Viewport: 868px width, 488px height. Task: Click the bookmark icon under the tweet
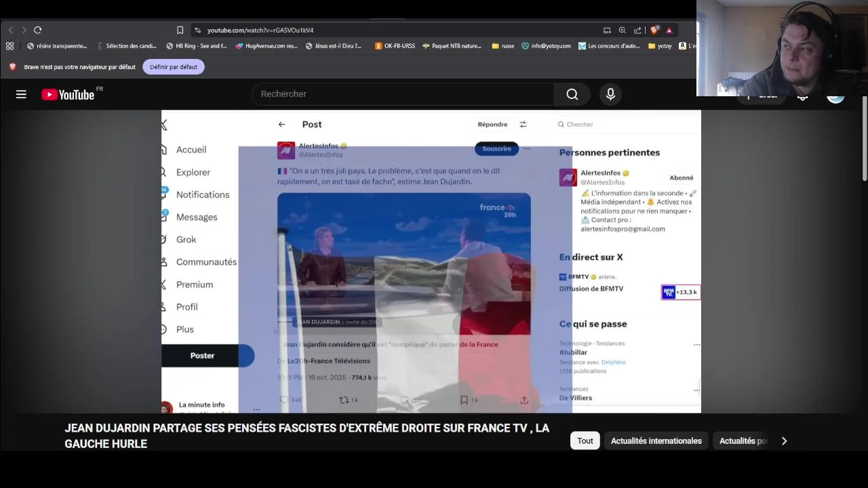click(x=464, y=400)
